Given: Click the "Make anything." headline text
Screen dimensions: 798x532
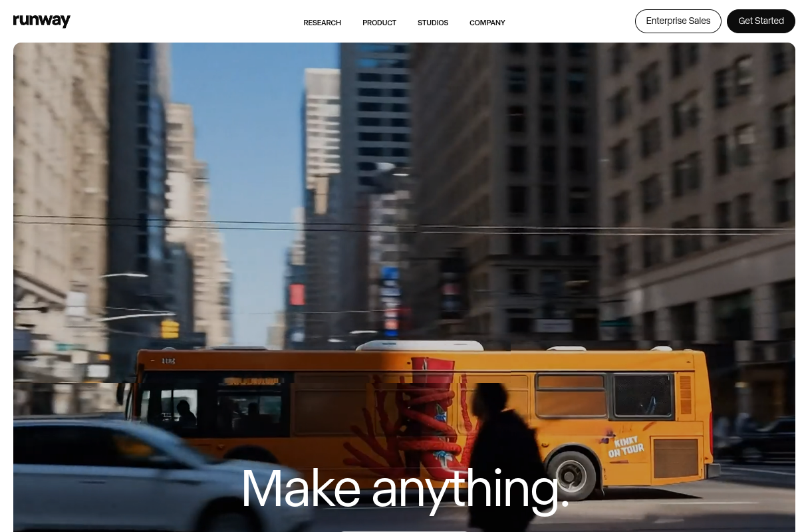Looking at the screenshot, I should click(404, 489).
